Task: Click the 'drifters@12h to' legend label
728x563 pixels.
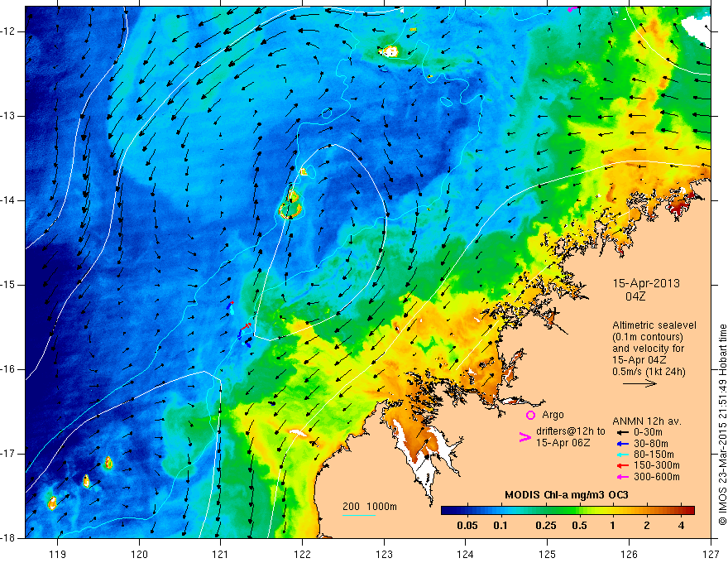Action: pyautogui.click(x=571, y=431)
